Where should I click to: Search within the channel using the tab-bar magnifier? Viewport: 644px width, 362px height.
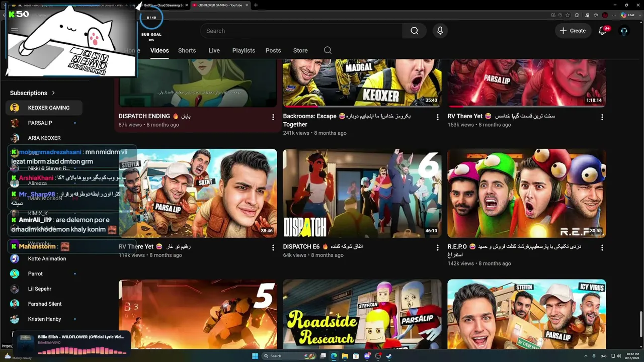click(328, 50)
